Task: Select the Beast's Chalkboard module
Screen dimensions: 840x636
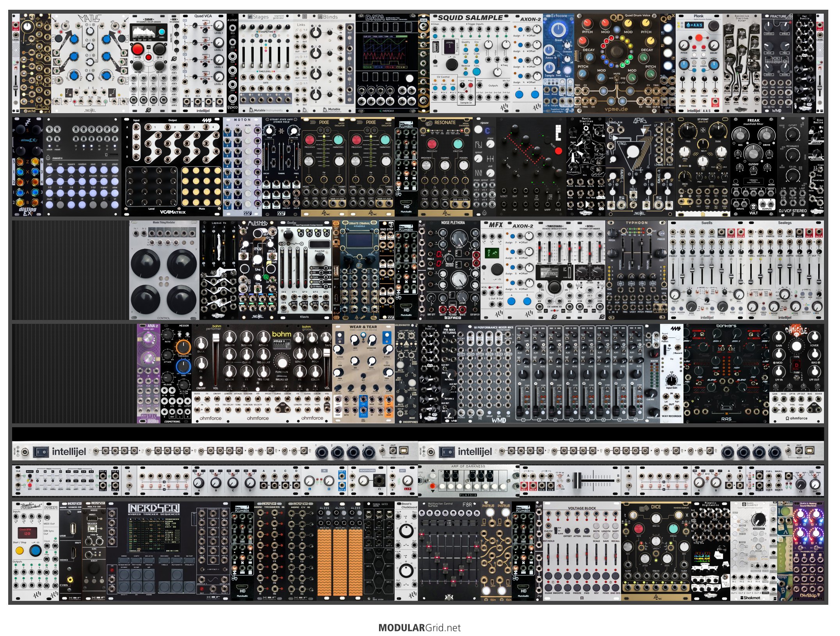Action: 406,551
